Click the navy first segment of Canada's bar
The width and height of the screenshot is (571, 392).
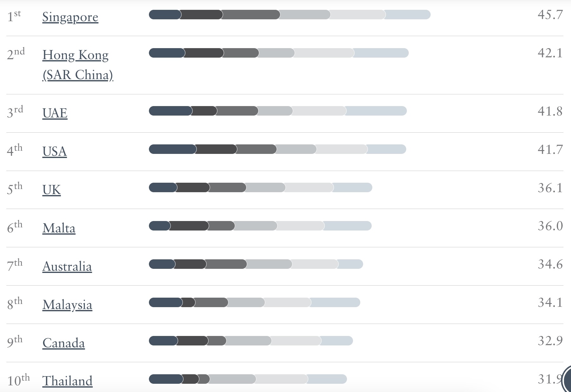[163, 341]
